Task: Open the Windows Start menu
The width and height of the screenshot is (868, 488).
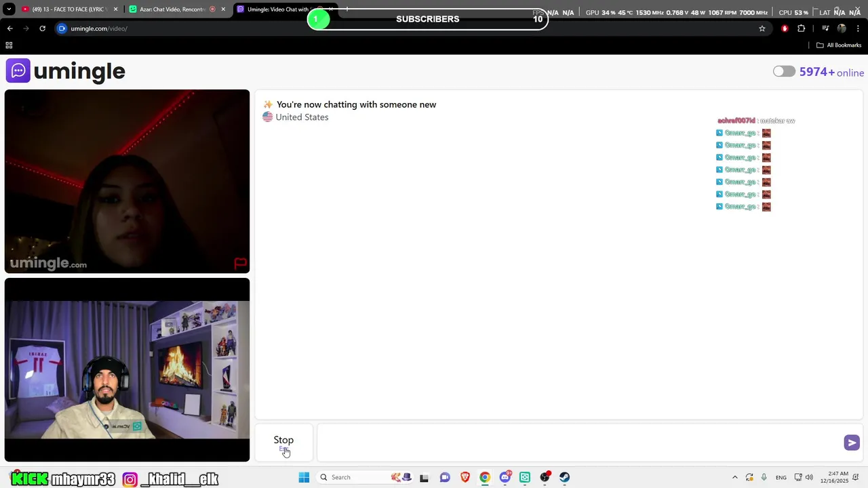Action: point(304,477)
